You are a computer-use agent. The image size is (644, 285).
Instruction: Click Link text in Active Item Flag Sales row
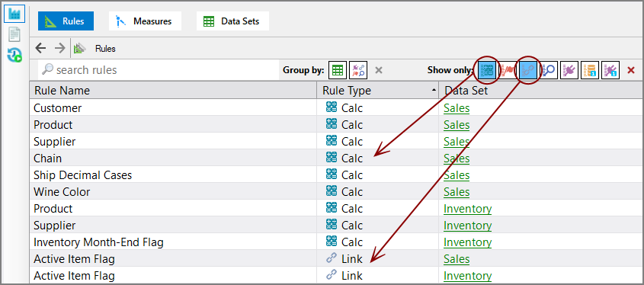352,259
